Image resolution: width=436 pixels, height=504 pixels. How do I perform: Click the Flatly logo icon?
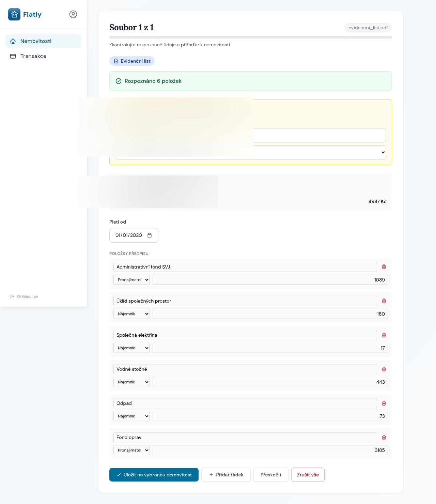[x=14, y=14]
